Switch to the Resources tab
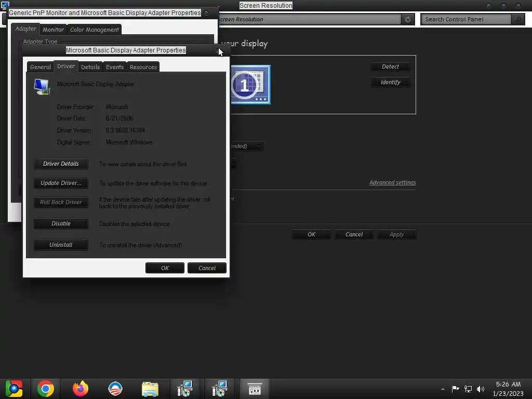This screenshot has width=532, height=399. pyautogui.click(x=143, y=67)
